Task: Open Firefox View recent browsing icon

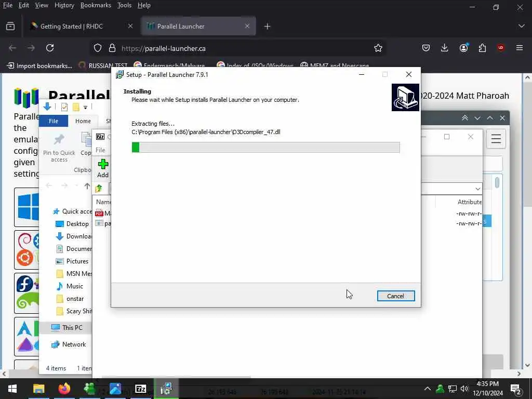Action: tap(10, 26)
